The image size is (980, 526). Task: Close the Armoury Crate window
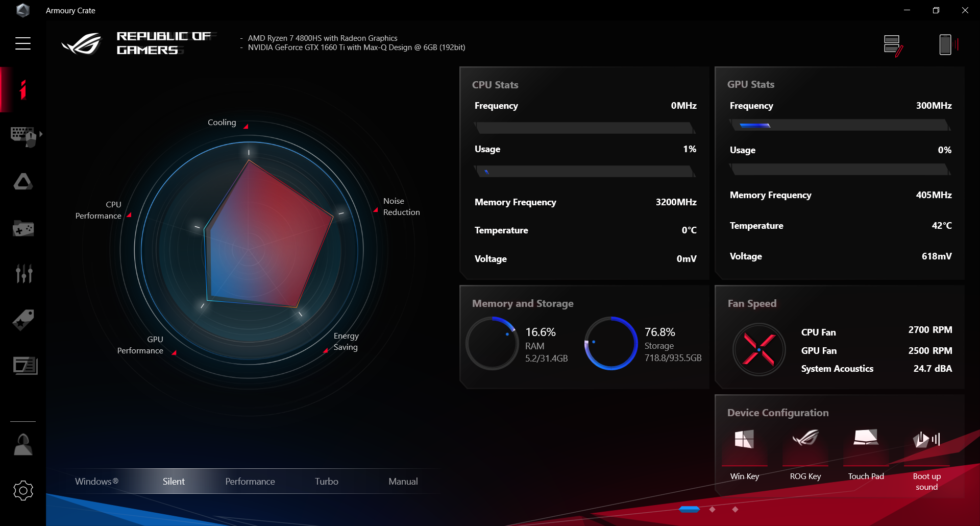pyautogui.click(x=965, y=10)
